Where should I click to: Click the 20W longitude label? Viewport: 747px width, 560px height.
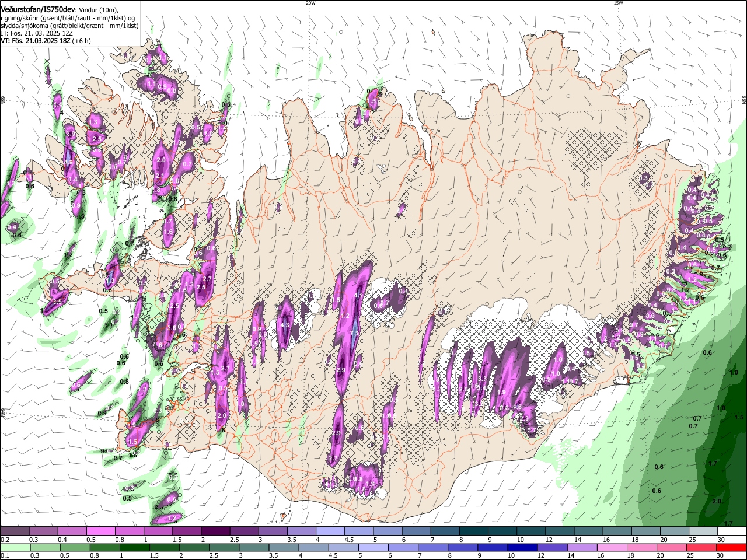click(x=310, y=3)
